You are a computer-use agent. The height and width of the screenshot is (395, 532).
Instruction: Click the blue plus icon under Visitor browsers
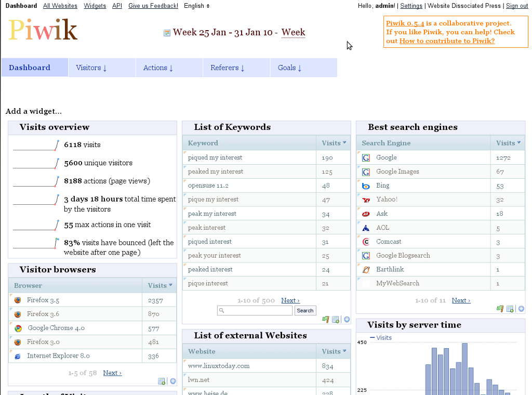[172, 381]
